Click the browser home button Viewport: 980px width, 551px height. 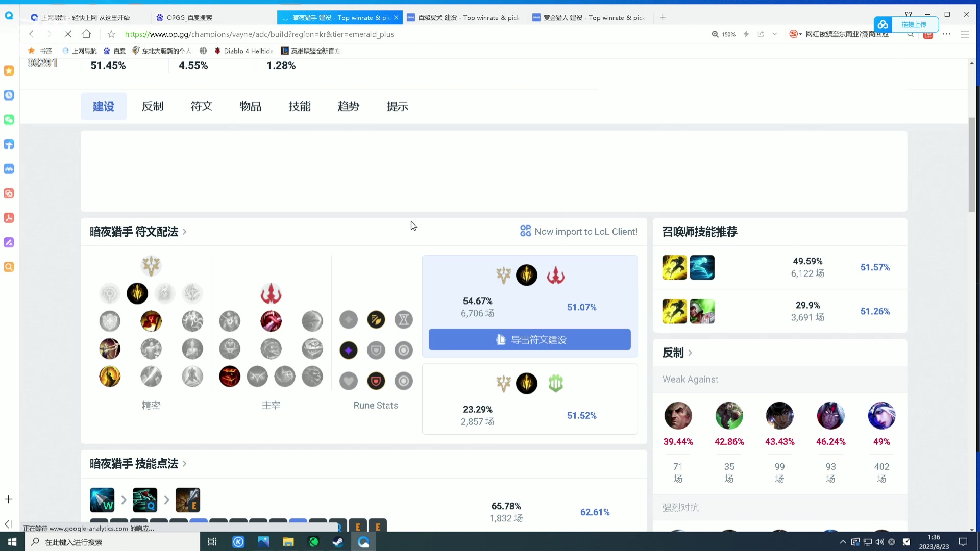point(86,34)
